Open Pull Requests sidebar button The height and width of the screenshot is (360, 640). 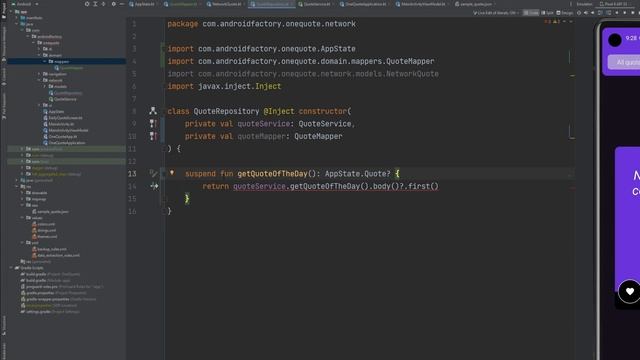coord(4,106)
